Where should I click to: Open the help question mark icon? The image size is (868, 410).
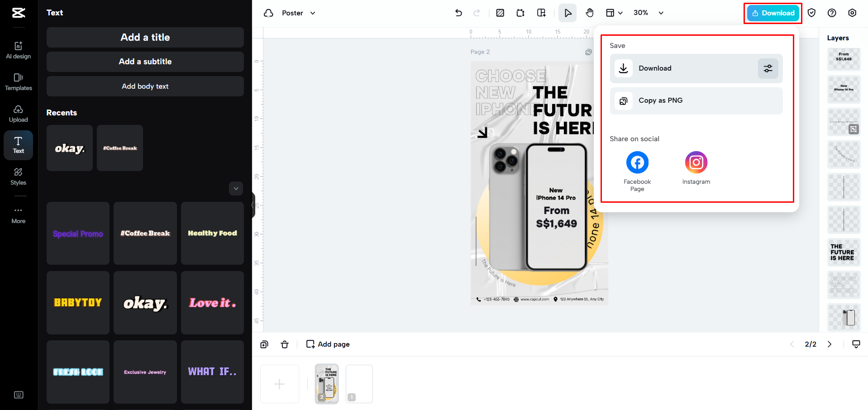tap(832, 13)
